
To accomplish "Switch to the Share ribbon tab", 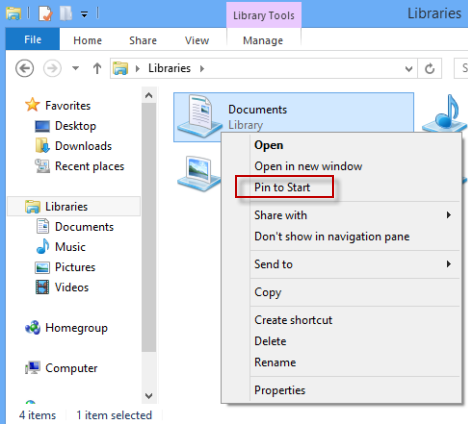I will [143, 40].
